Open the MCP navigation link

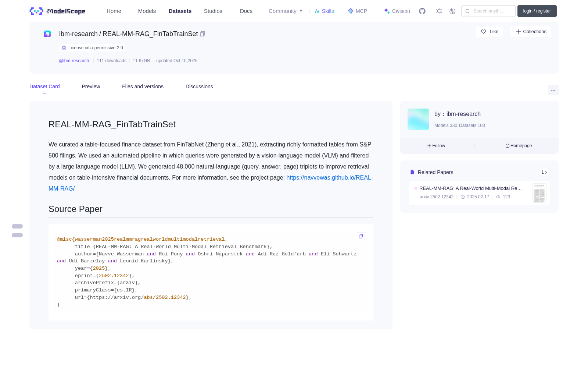click(x=358, y=11)
